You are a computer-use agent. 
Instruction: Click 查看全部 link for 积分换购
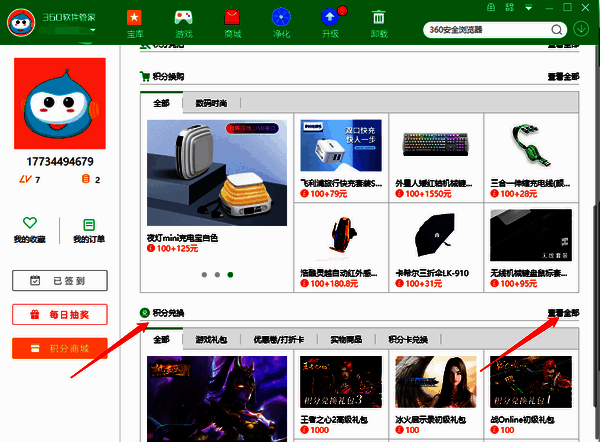pos(563,77)
